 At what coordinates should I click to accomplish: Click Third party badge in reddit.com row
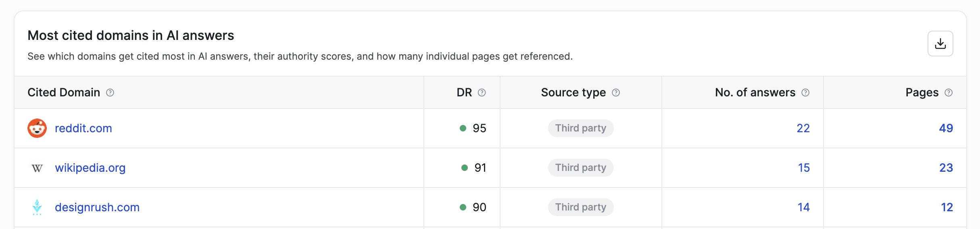coord(581,128)
